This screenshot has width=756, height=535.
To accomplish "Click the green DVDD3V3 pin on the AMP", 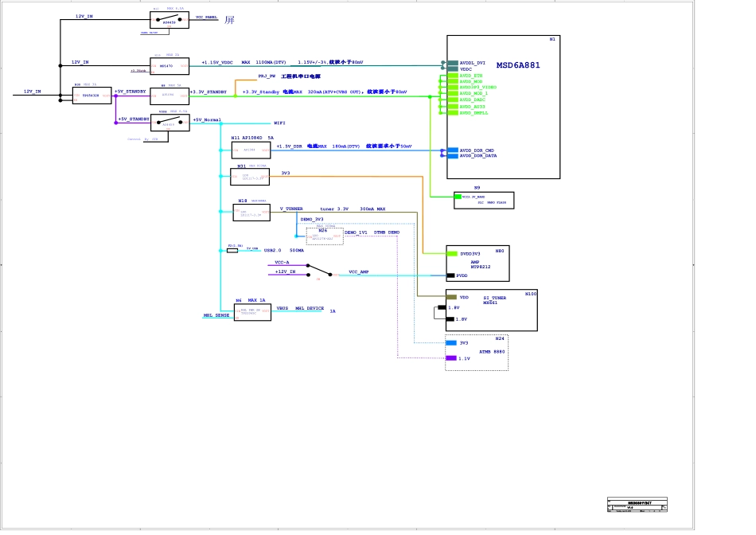I will [452, 253].
